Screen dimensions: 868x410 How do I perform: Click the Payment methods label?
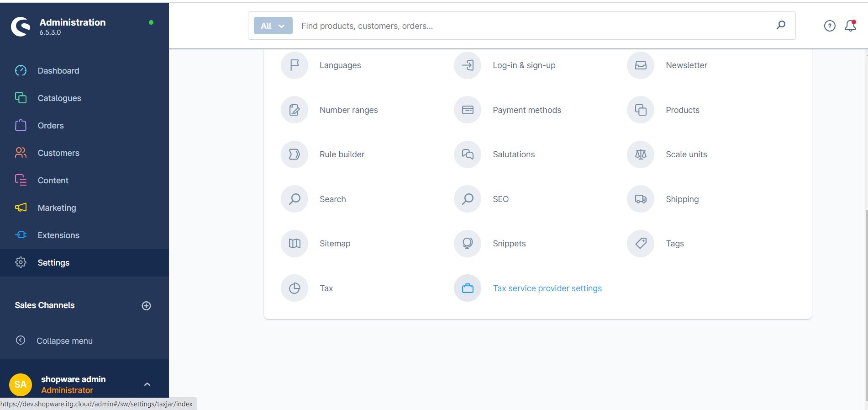coord(527,110)
